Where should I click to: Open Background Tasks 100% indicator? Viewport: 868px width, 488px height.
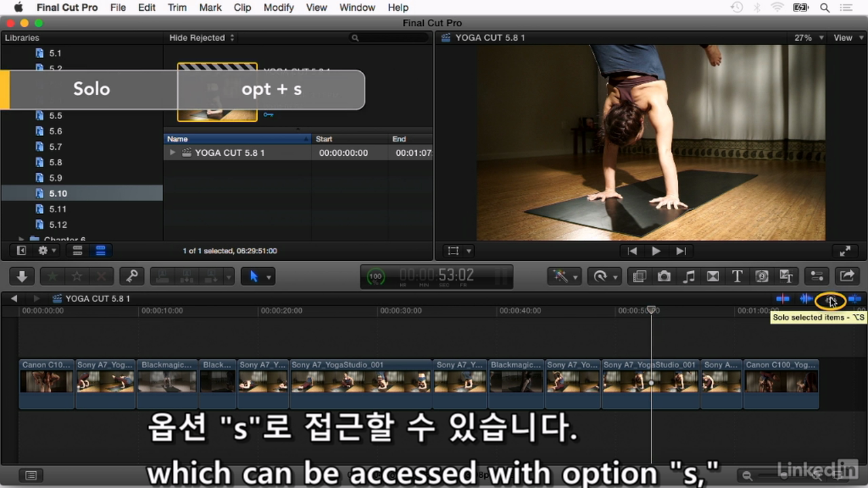pyautogui.click(x=375, y=277)
